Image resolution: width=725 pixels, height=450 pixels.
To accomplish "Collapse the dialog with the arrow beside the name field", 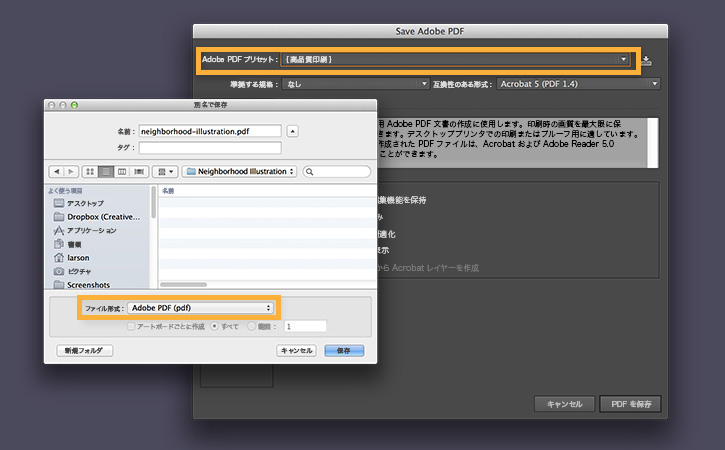I will 292,131.
